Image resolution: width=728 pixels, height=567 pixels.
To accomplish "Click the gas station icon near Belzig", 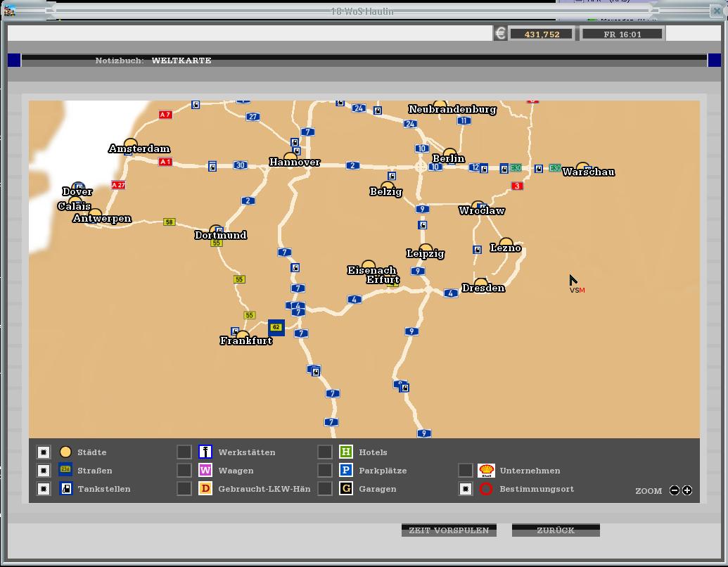I will coord(392,176).
